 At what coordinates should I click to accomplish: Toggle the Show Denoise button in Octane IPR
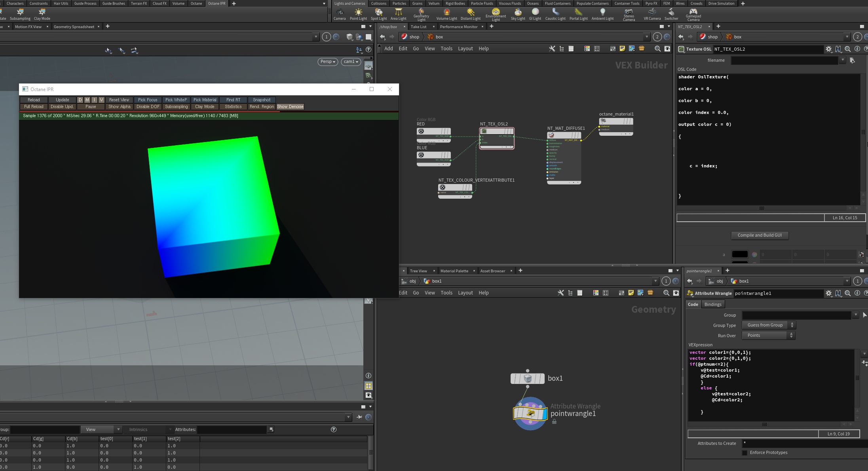tap(290, 107)
